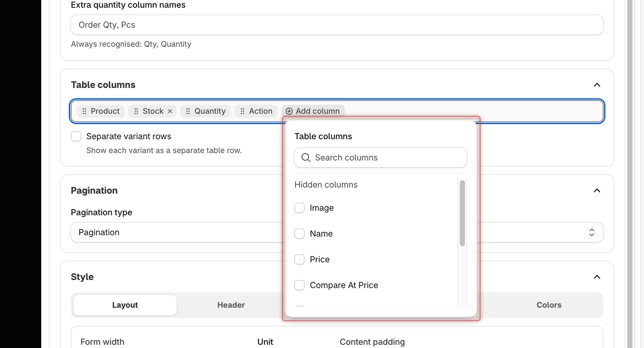Image resolution: width=644 pixels, height=348 pixels.
Task: Click the magnifier icon in Search columns
Action: pyautogui.click(x=306, y=157)
